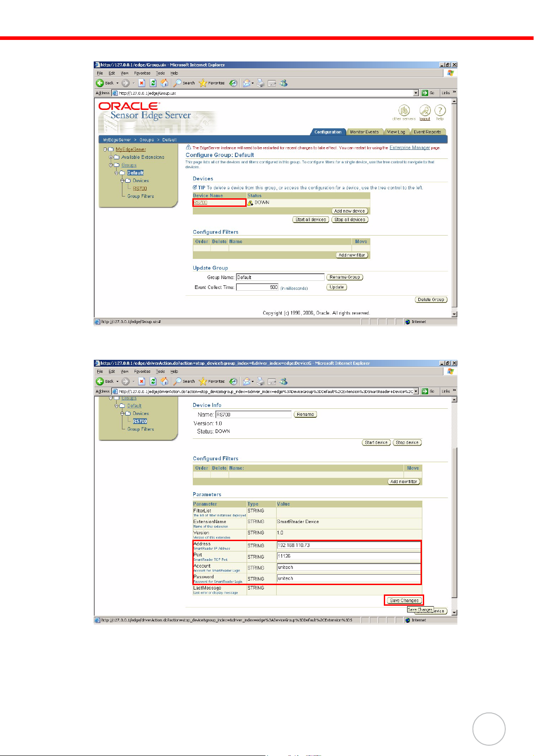Screen dimensions: 534x756
Task: Open the address bar dropdown in the Group.uix window
Action: 416,93
